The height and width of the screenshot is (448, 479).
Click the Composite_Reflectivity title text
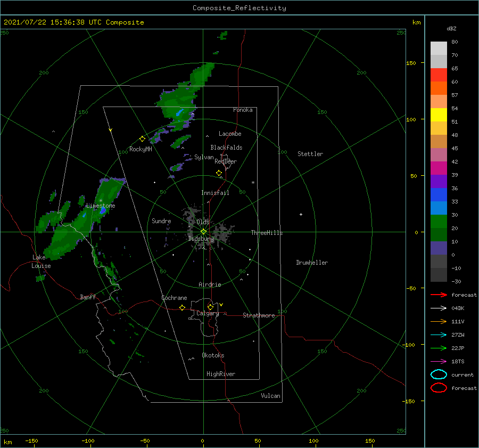[239, 8]
